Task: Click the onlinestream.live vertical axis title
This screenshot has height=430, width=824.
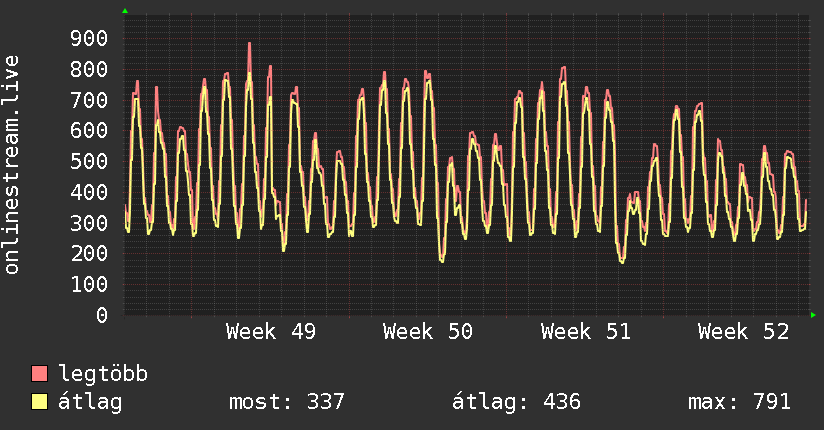Action: [x=12, y=165]
